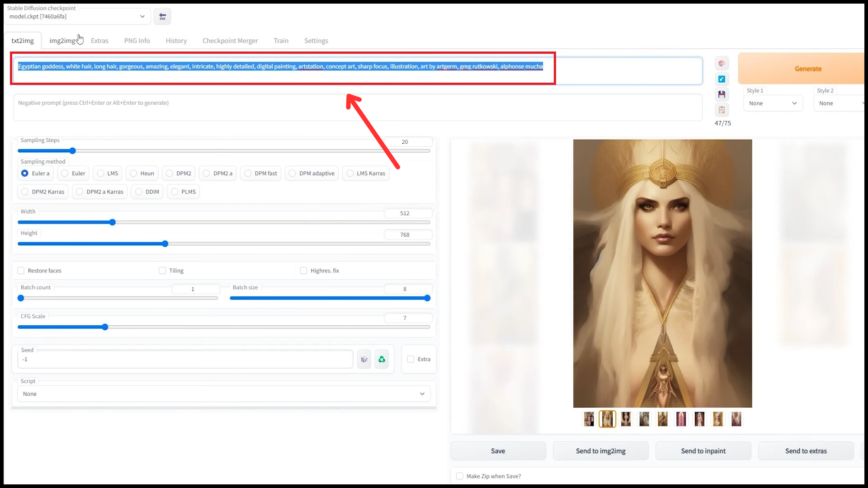The height and width of the screenshot is (488, 868).
Task: Switch to the img2img tab
Action: click(x=64, y=41)
